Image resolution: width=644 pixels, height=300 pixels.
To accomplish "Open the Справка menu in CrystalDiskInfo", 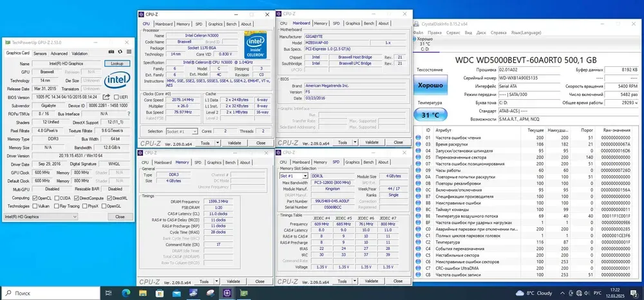I will click(498, 32).
